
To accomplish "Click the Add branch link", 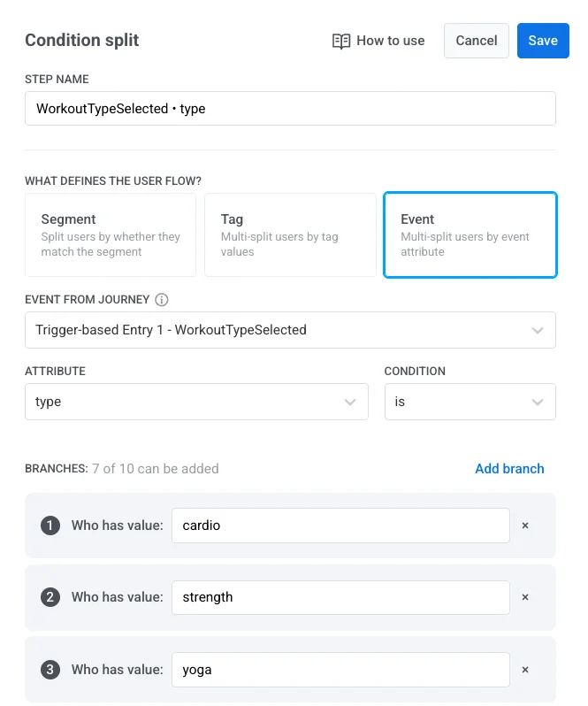I will (509, 469).
